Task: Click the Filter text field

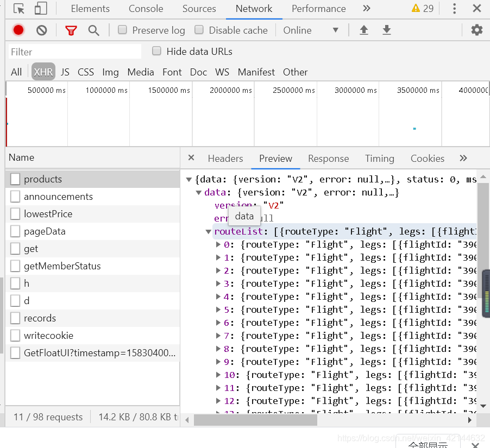Action: pyautogui.click(x=74, y=52)
